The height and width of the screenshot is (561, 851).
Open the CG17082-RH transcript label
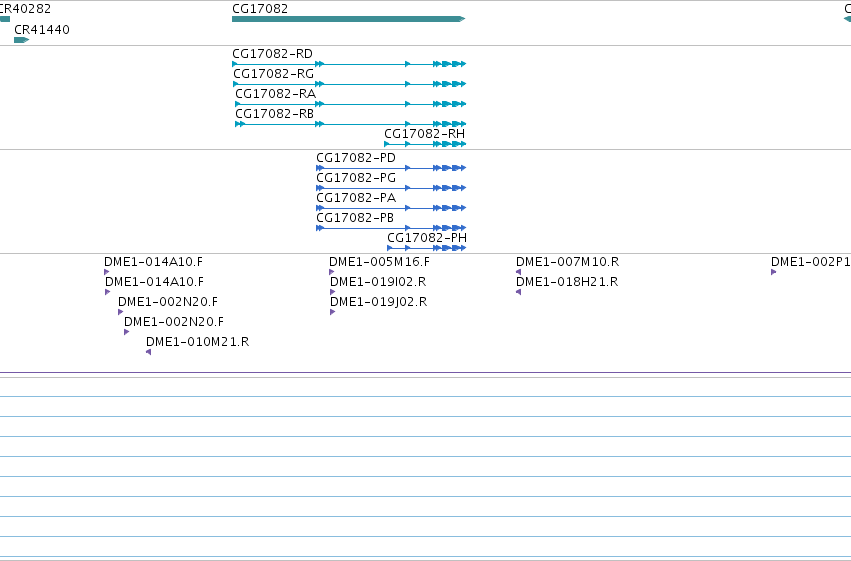coord(424,133)
